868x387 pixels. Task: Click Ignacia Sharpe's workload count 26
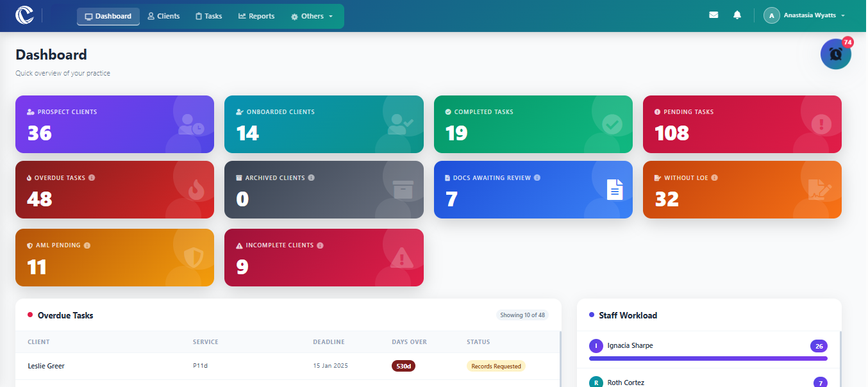819,346
